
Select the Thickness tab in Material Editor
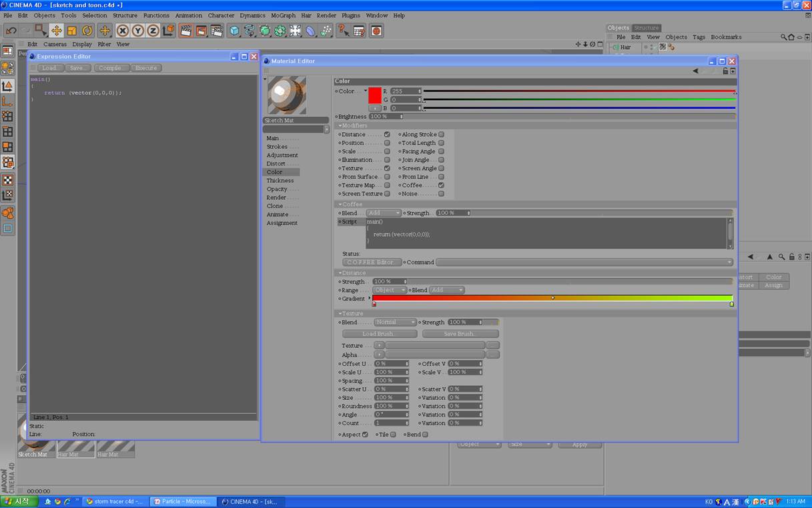click(x=280, y=181)
